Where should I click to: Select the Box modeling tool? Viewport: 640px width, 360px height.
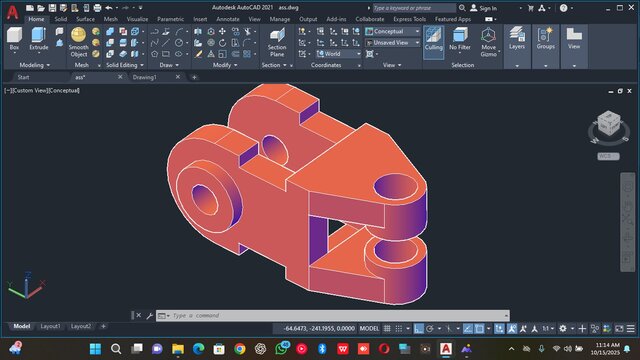(14, 38)
